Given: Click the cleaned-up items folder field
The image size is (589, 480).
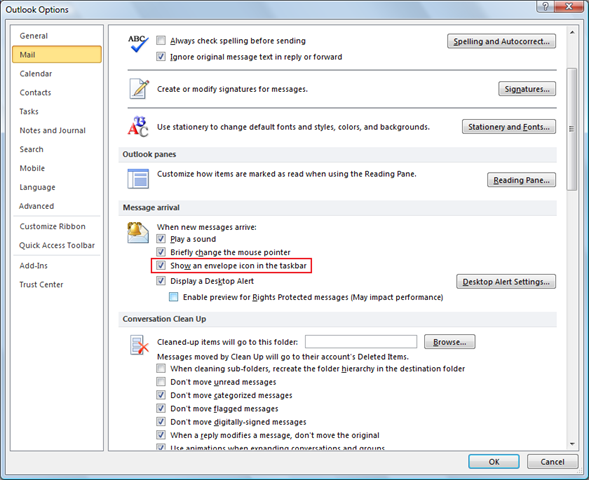Looking at the screenshot, I should [x=361, y=342].
